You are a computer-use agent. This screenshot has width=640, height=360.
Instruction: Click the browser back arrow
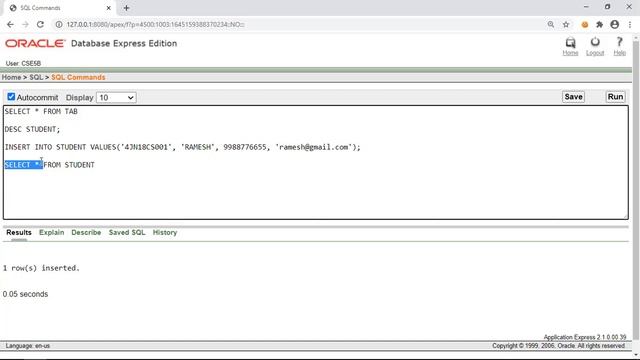pos(10,24)
